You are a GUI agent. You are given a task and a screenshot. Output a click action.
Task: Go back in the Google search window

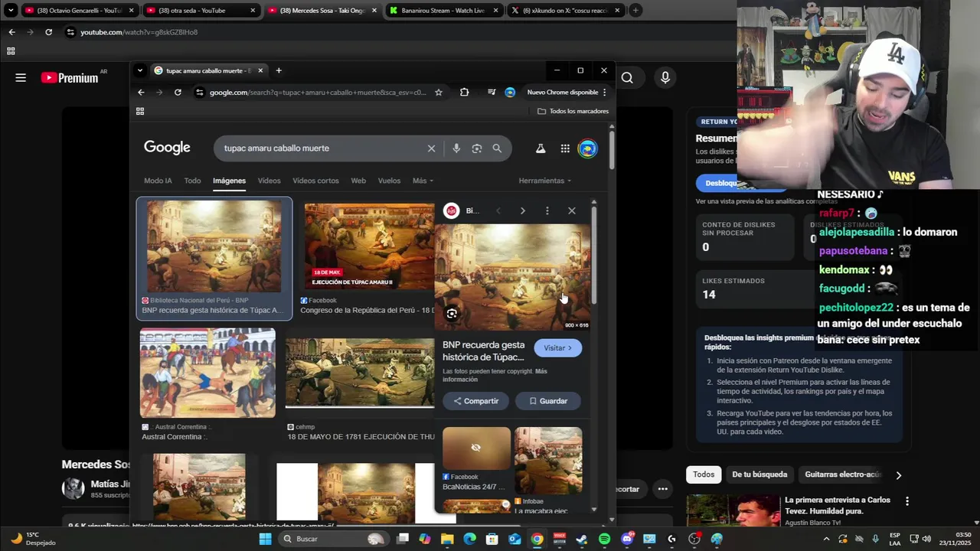pyautogui.click(x=141, y=93)
